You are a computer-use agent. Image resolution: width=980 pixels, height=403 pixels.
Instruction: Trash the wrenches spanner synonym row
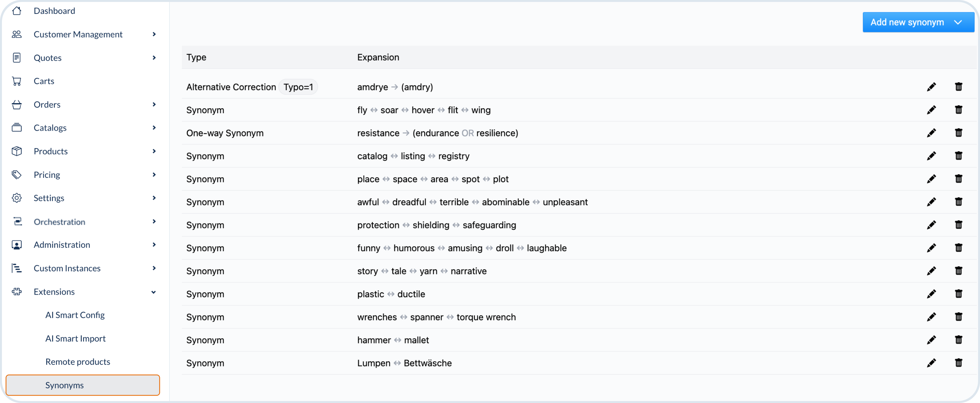pyautogui.click(x=958, y=317)
